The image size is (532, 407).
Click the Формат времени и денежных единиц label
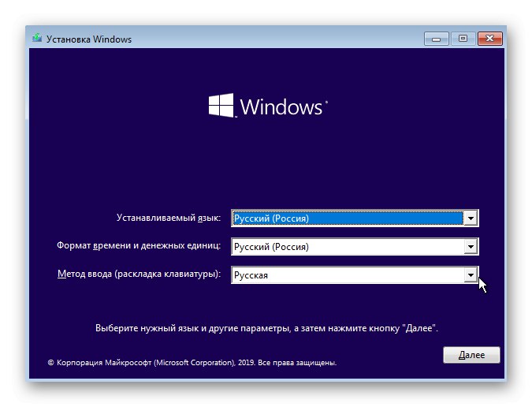139,245
